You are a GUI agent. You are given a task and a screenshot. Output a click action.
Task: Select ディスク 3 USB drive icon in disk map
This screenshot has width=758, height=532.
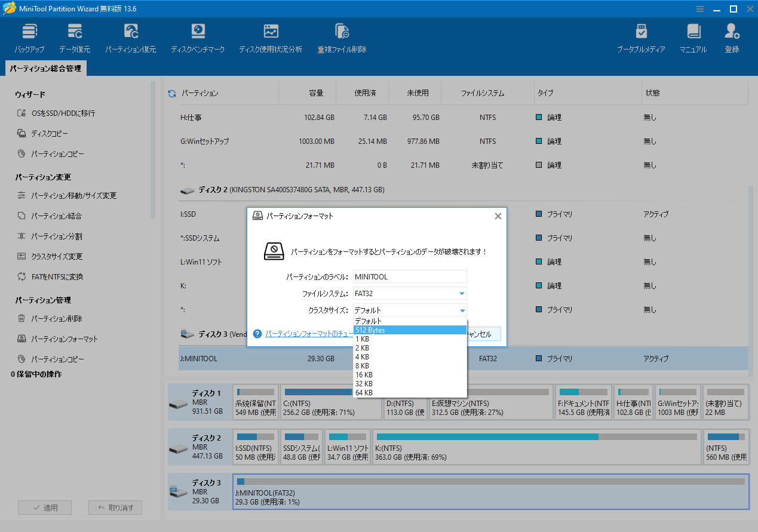point(178,492)
